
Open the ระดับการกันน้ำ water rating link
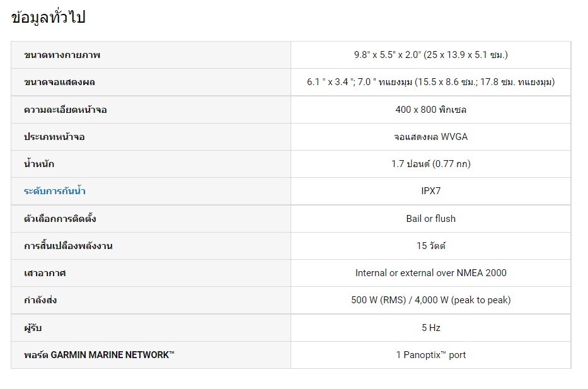[x=54, y=190]
